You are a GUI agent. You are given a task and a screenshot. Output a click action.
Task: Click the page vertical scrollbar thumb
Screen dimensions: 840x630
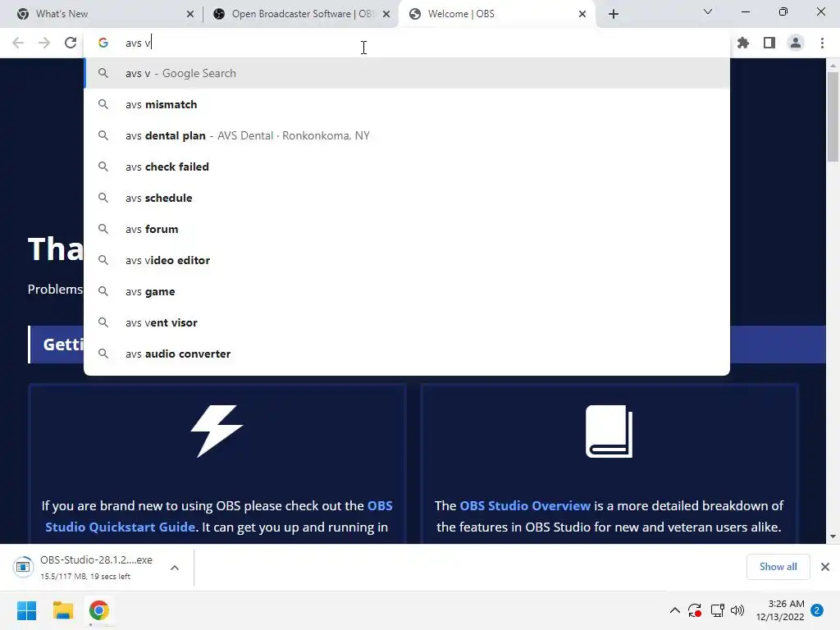pos(833,115)
